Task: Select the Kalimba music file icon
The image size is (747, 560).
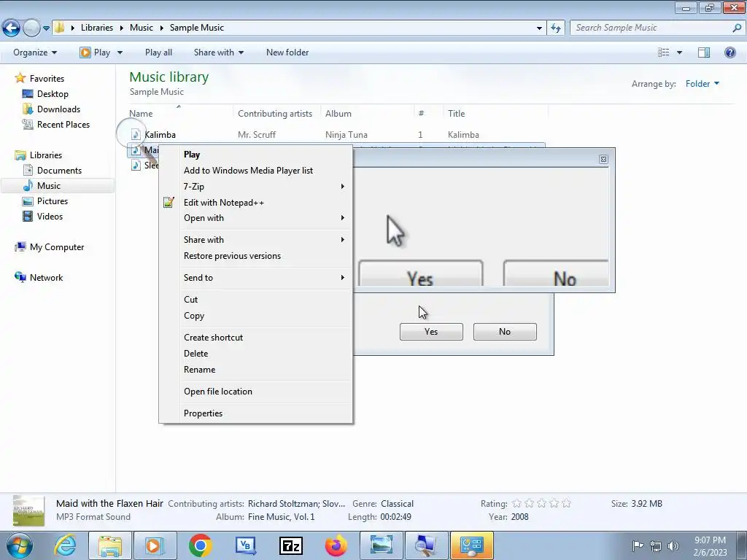Action: [x=136, y=135]
